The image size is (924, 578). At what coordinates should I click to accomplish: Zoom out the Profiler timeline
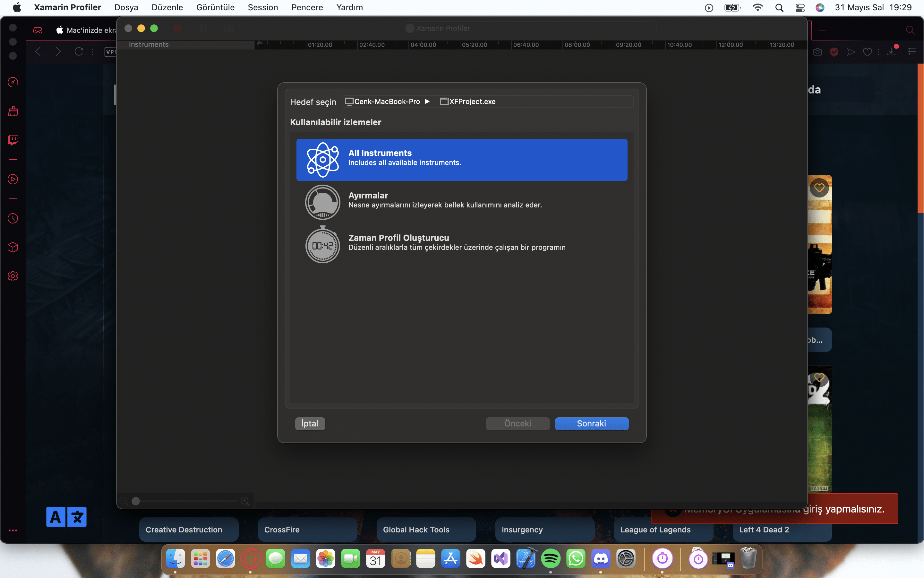(124, 501)
